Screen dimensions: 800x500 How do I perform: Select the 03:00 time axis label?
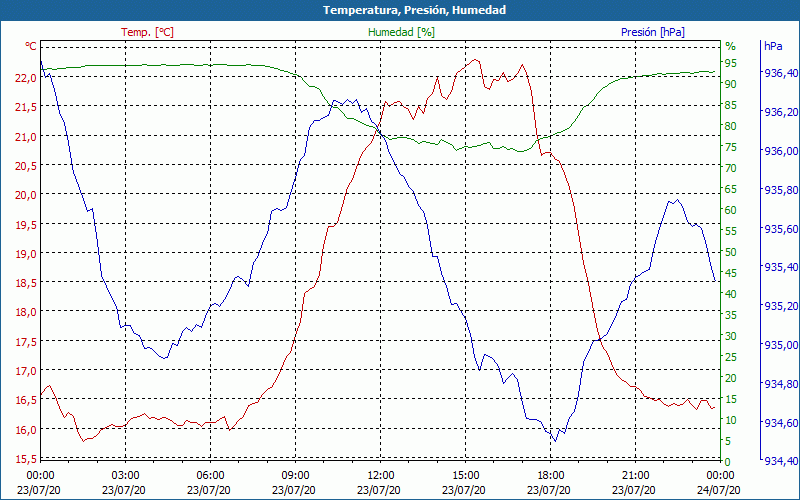[125, 476]
